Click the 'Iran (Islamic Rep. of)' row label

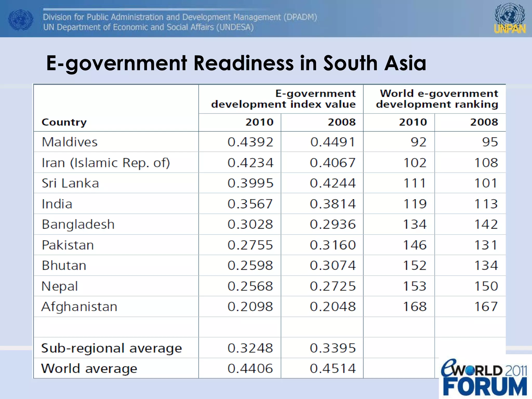106,163
